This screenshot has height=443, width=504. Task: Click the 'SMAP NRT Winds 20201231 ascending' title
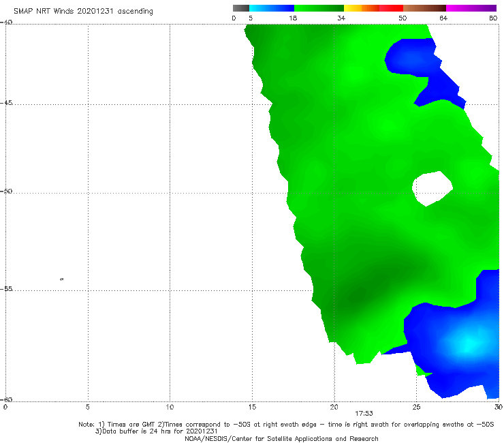tap(83, 11)
